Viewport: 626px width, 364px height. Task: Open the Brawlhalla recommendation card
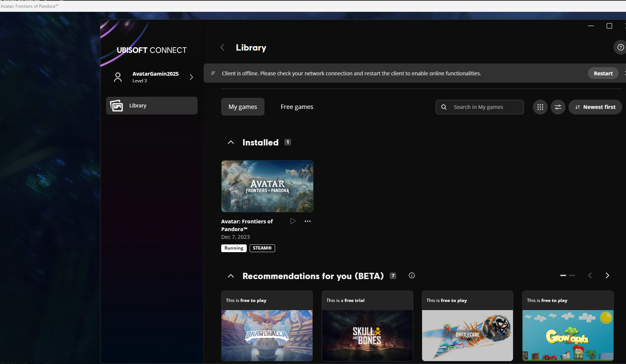coord(267,326)
